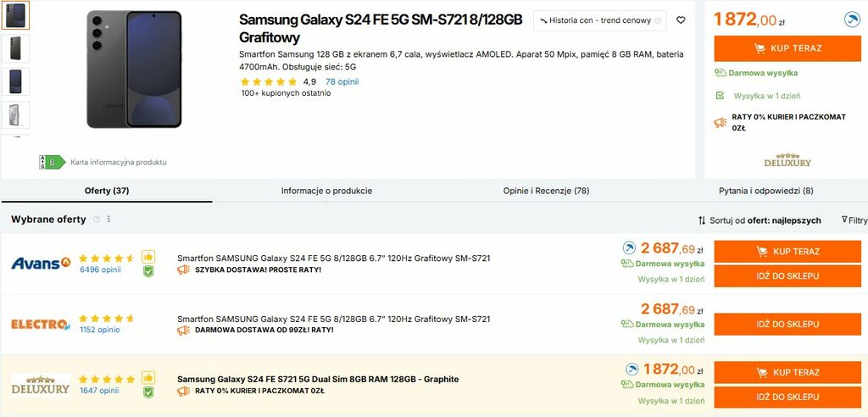The image size is (868, 417).
Task: Click the thumbs-up badge in Avans row
Action: tap(148, 256)
